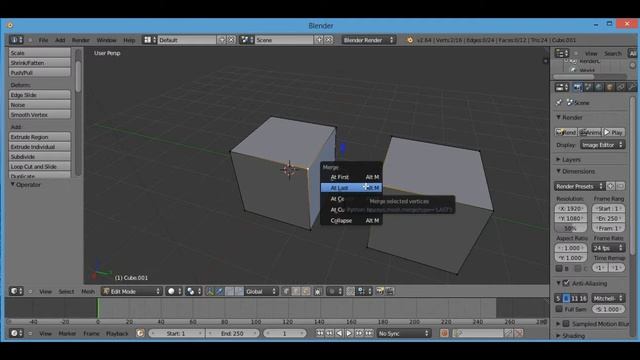Viewport: 640px width, 360px height.
Task: Delete the Default screen layout
Action: click(231, 40)
